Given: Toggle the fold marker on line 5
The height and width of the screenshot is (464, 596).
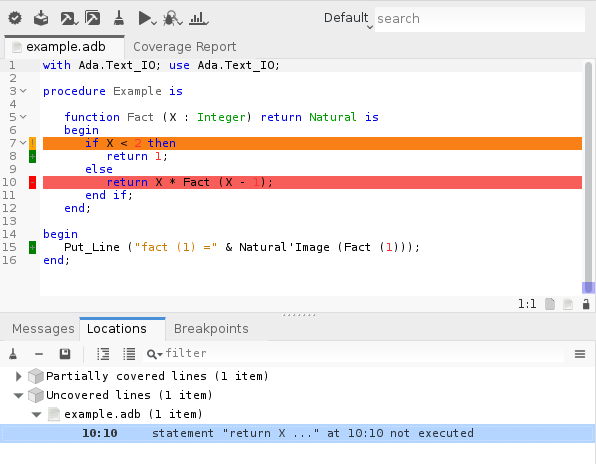Looking at the screenshot, I should coord(23,117).
